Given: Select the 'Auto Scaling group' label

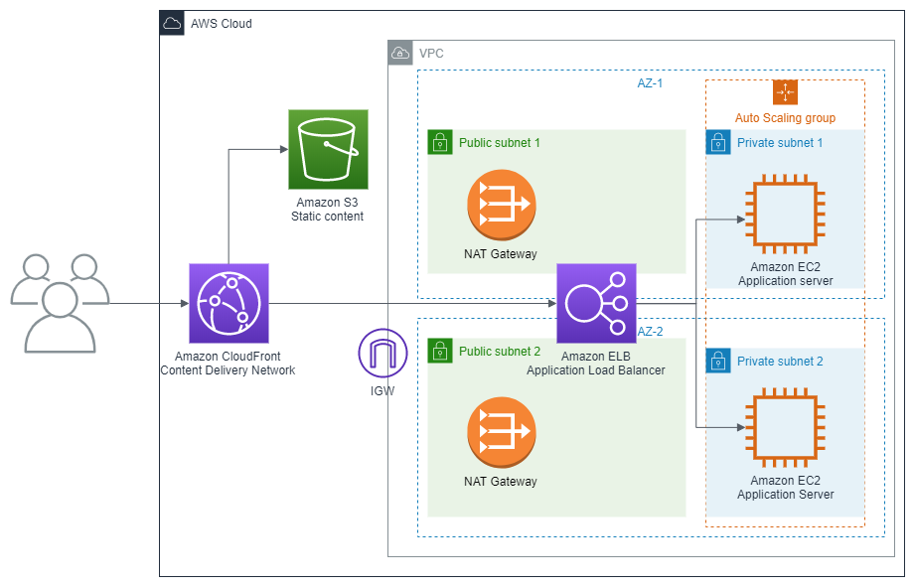Looking at the screenshot, I should click(786, 118).
